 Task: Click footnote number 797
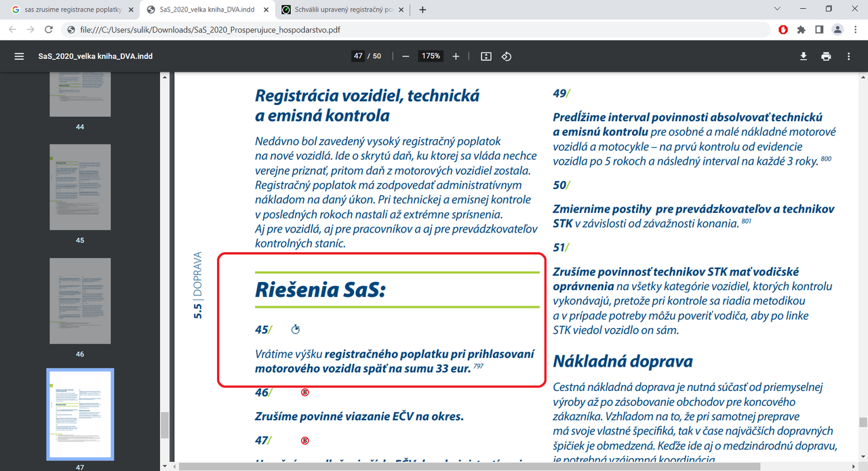pos(479,367)
